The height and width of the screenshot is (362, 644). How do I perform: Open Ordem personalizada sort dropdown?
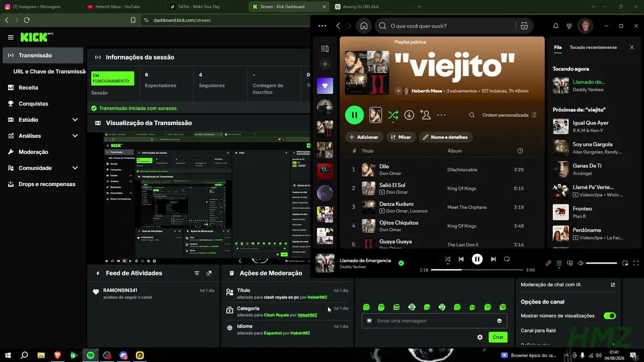point(510,115)
